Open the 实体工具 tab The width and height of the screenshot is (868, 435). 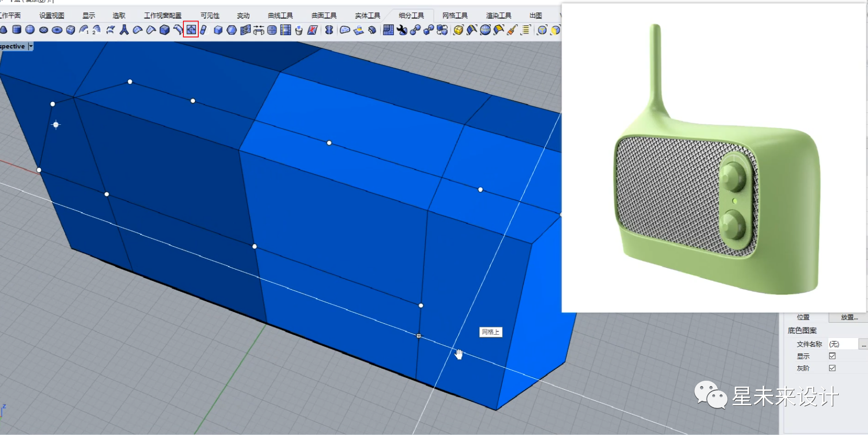pyautogui.click(x=368, y=15)
